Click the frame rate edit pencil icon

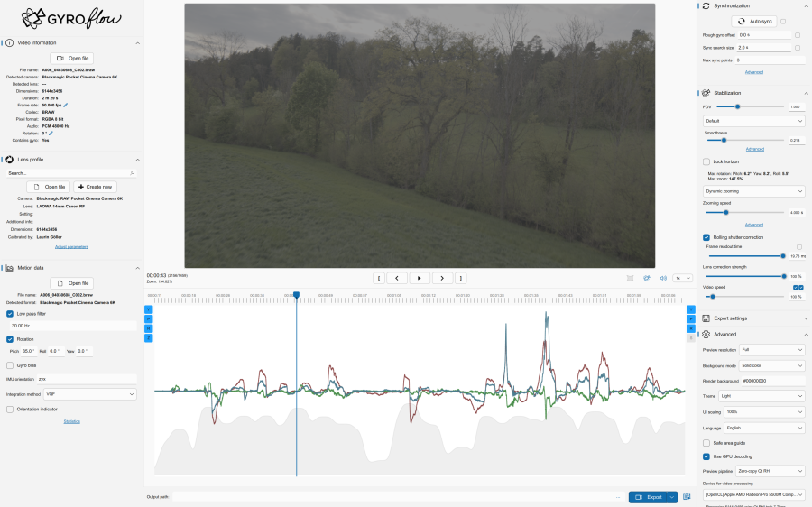[65, 105]
